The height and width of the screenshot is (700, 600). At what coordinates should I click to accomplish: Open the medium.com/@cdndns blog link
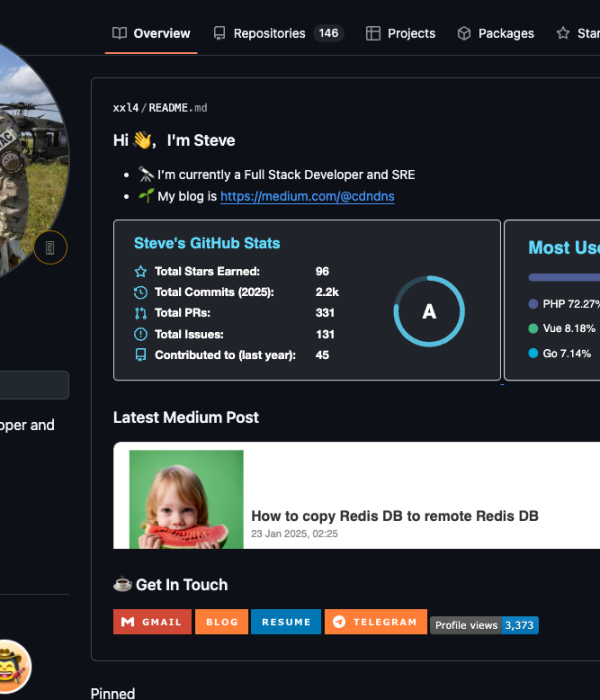(307, 197)
